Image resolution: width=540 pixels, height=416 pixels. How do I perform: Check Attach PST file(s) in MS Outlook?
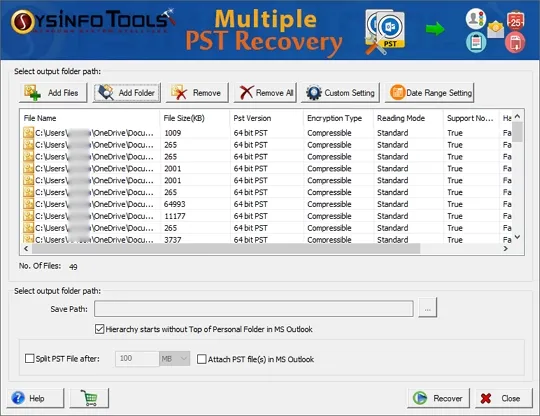[x=201, y=359]
